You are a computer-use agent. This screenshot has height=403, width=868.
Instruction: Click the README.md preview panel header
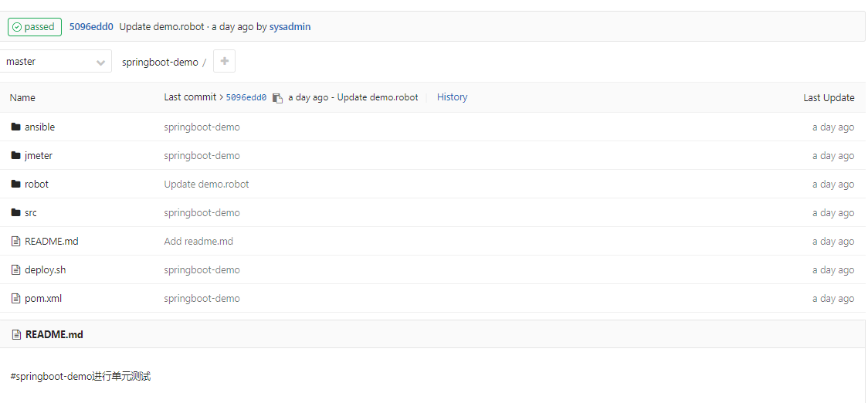click(x=54, y=334)
